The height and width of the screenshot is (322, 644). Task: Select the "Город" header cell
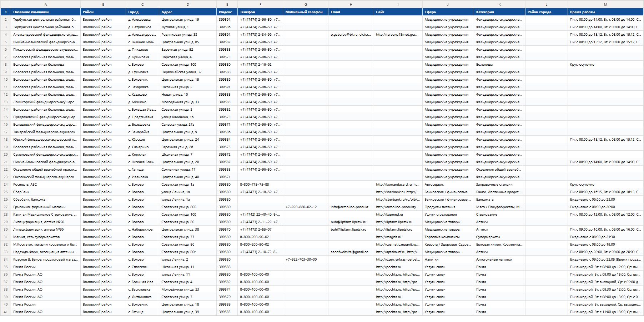(x=142, y=12)
